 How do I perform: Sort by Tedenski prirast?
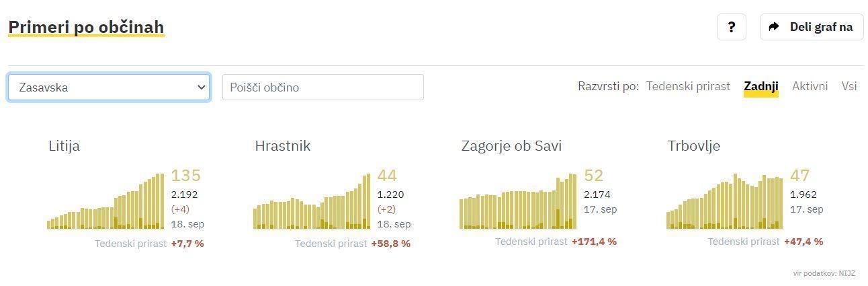point(687,86)
